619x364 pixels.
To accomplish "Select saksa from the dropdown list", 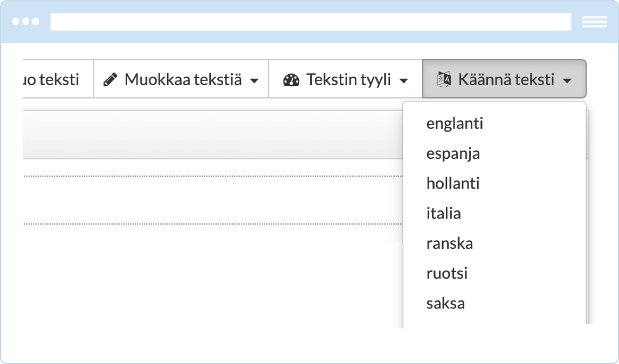I will (x=445, y=303).
